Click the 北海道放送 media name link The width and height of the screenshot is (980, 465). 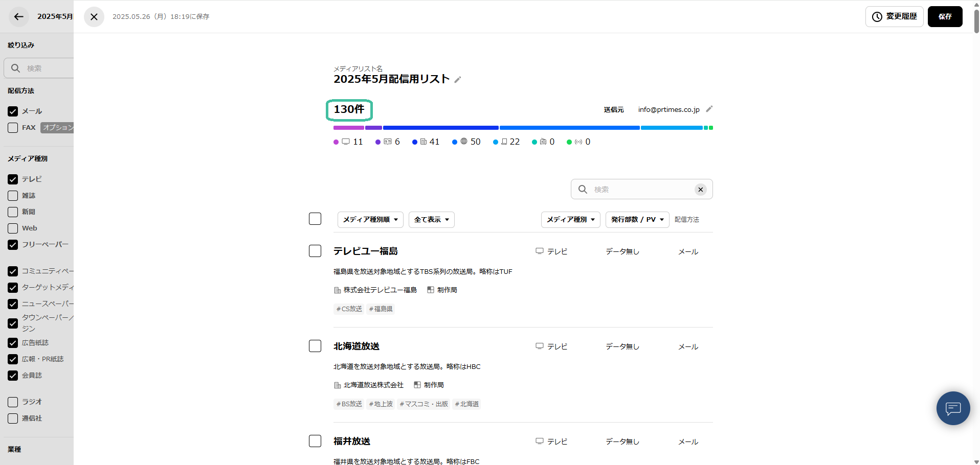(x=356, y=346)
